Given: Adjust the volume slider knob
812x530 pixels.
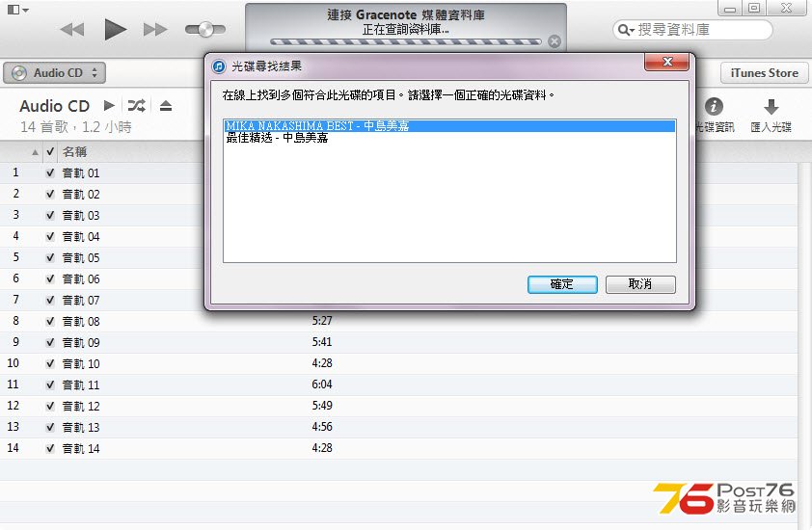Looking at the screenshot, I should point(205,30).
